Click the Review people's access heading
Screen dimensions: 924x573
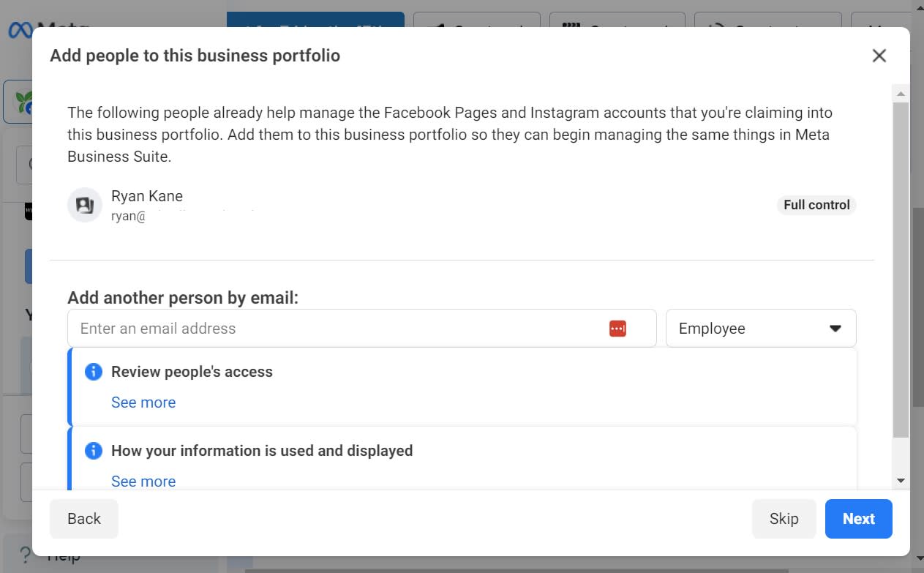[x=192, y=372]
